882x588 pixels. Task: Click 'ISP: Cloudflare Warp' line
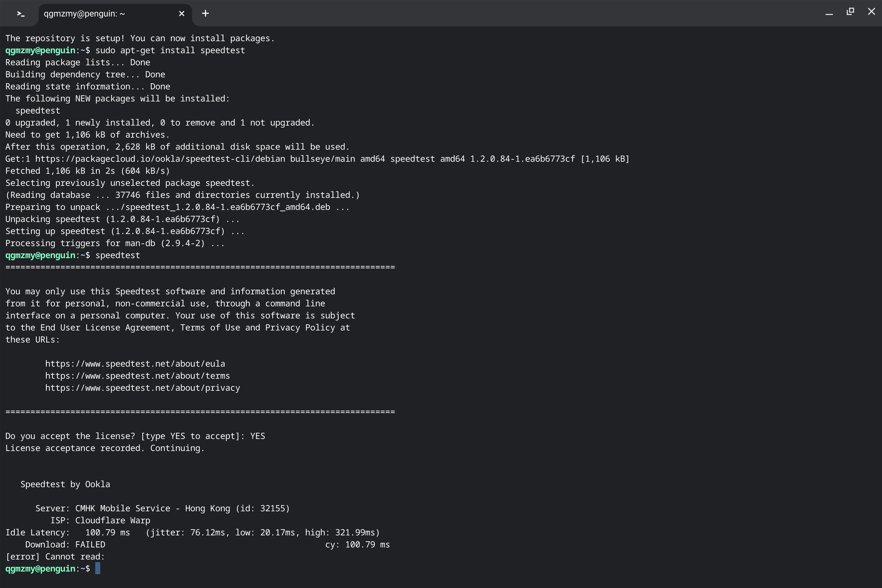[x=100, y=520]
